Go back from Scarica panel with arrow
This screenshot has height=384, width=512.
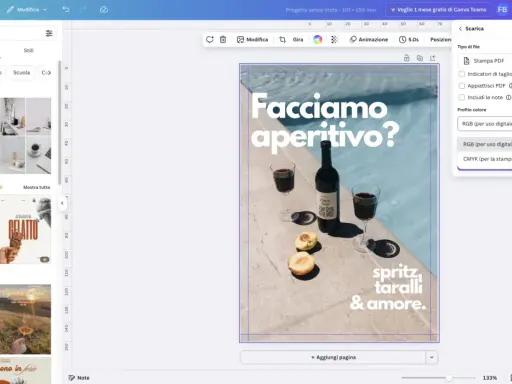coord(460,29)
